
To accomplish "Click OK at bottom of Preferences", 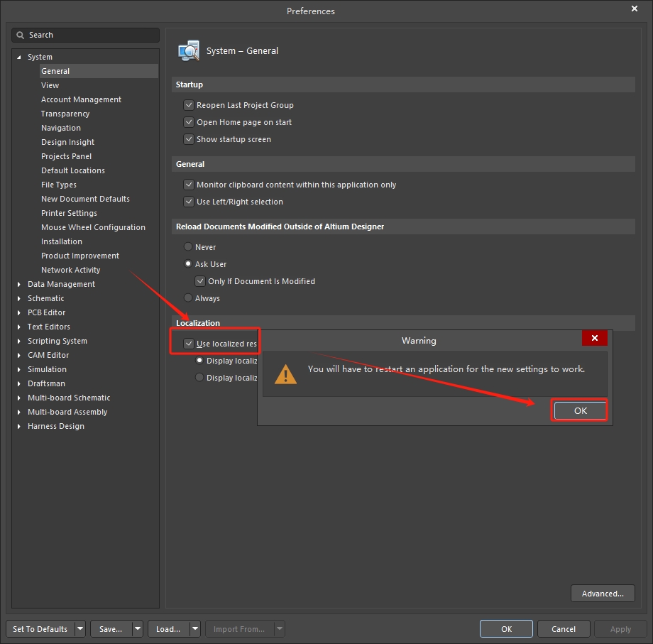I will pyautogui.click(x=506, y=628).
